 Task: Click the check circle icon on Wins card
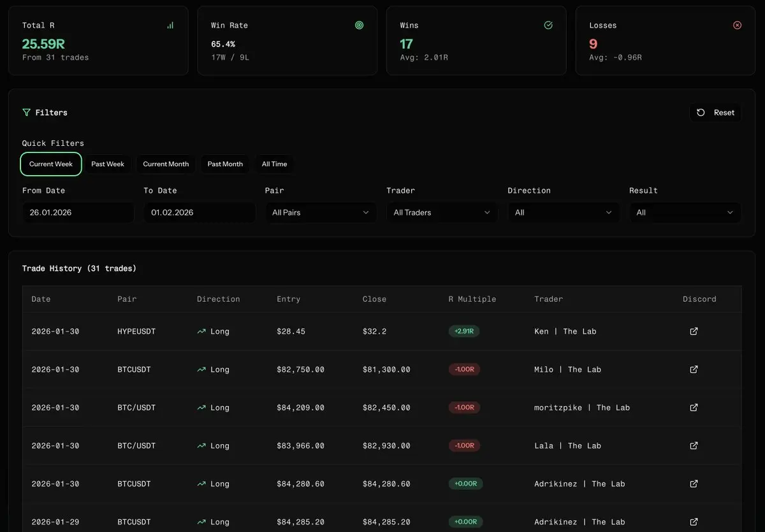click(x=548, y=25)
